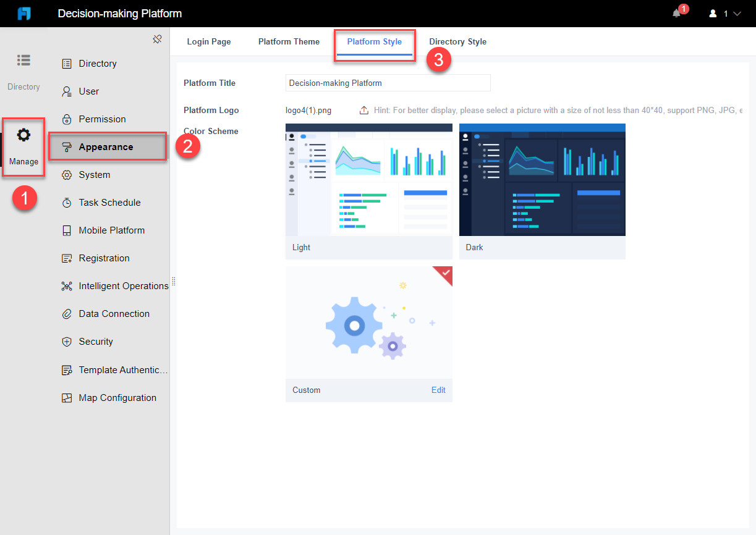Open the Permission settings icon
The image size is (756, 535).
67,119
